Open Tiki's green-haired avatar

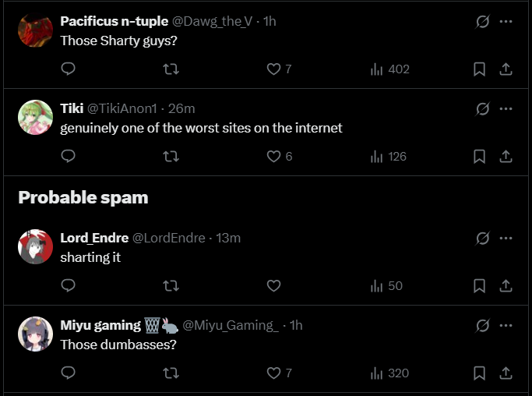pyautogui.click(x=35, y=117)
